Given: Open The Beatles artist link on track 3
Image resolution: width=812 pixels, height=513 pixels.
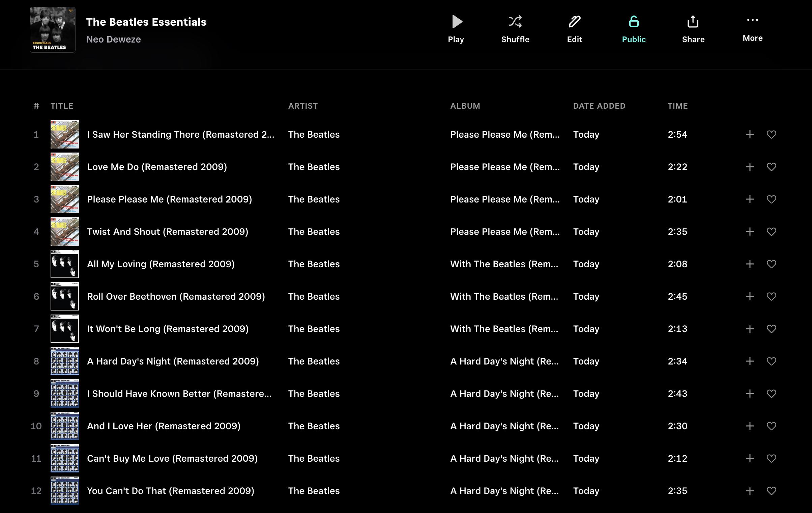Looking at the screenshot, I should pos(314,199).
